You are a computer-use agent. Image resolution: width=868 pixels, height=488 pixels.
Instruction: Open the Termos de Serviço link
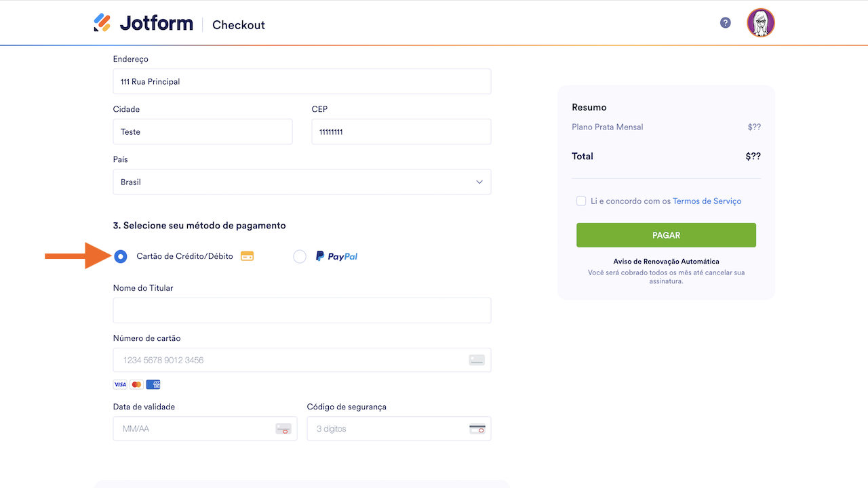click(707, 201)
